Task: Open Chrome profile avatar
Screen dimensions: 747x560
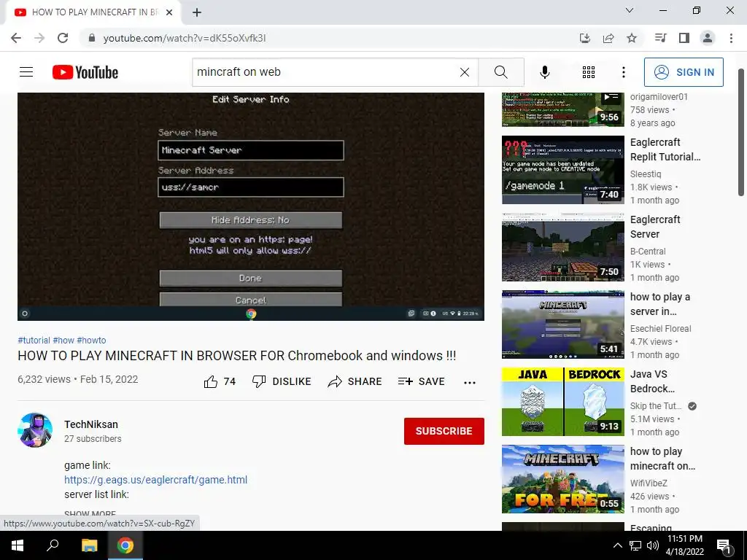Action: 708,38
